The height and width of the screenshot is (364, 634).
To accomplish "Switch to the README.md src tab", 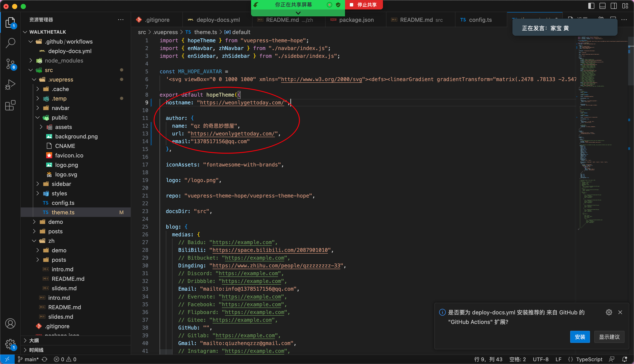I will coord(421,19).
